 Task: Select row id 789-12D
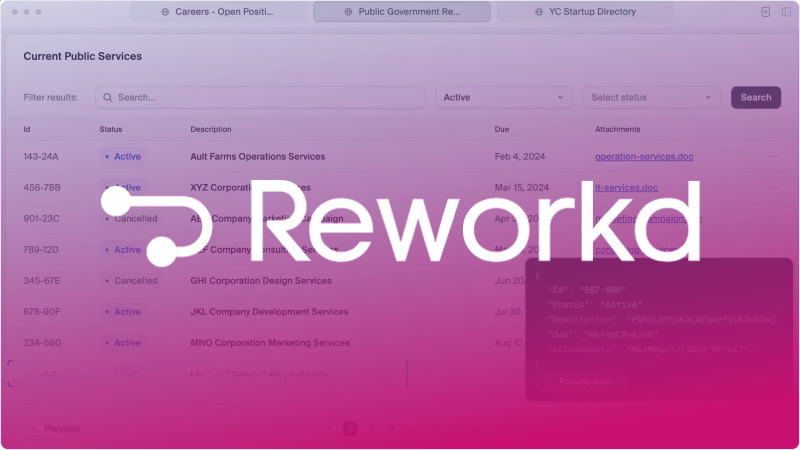click(41, 250)
